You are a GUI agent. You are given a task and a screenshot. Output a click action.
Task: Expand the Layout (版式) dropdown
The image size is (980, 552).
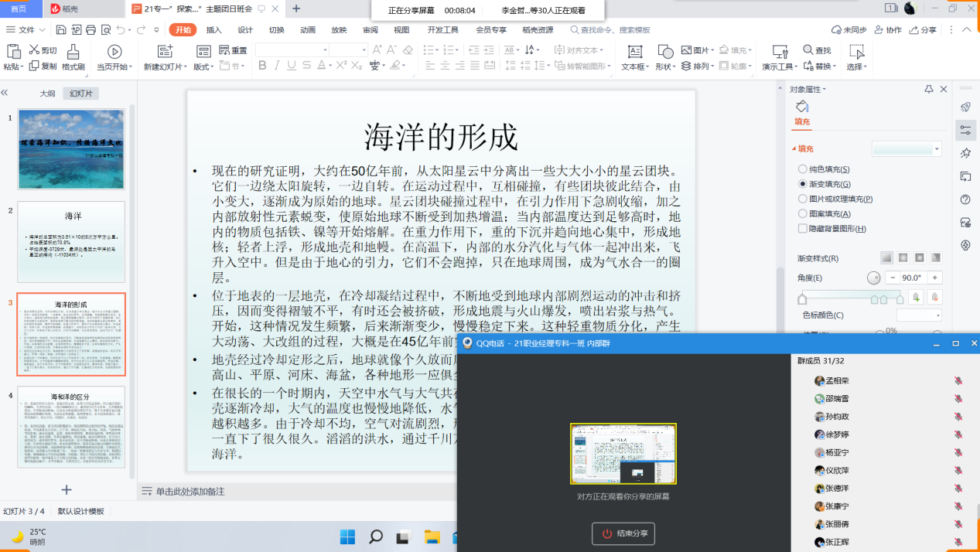tap(203, 66)
